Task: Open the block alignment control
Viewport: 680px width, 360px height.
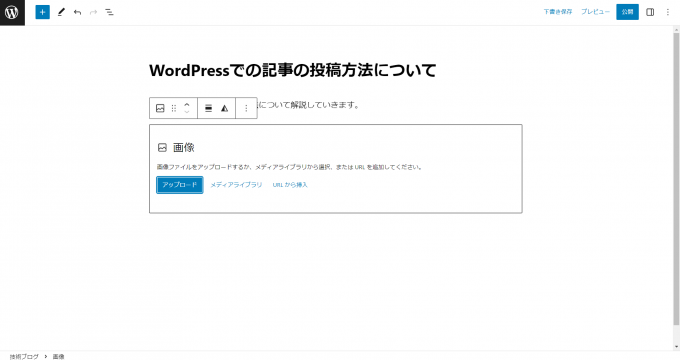Action: [x=209, y=108]
